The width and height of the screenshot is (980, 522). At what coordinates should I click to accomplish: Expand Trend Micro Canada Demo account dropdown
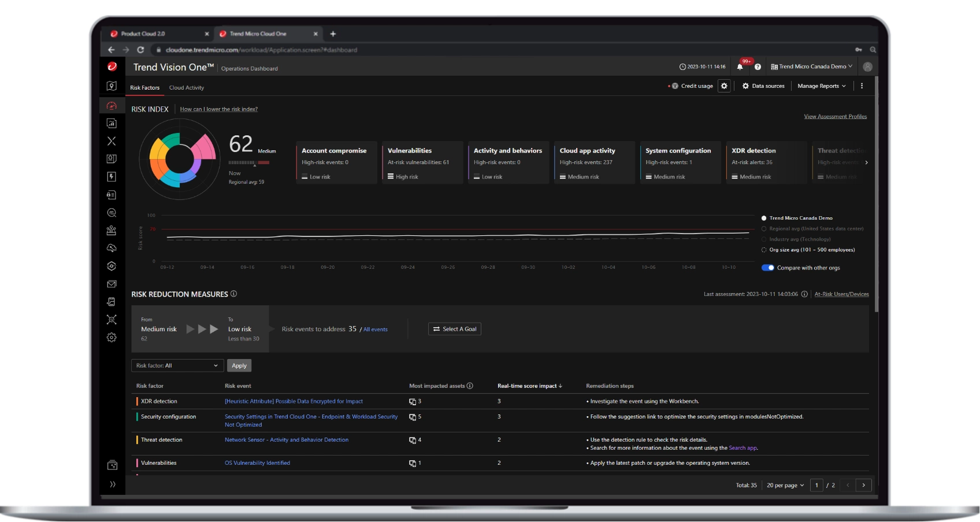[x=812, y=66]
